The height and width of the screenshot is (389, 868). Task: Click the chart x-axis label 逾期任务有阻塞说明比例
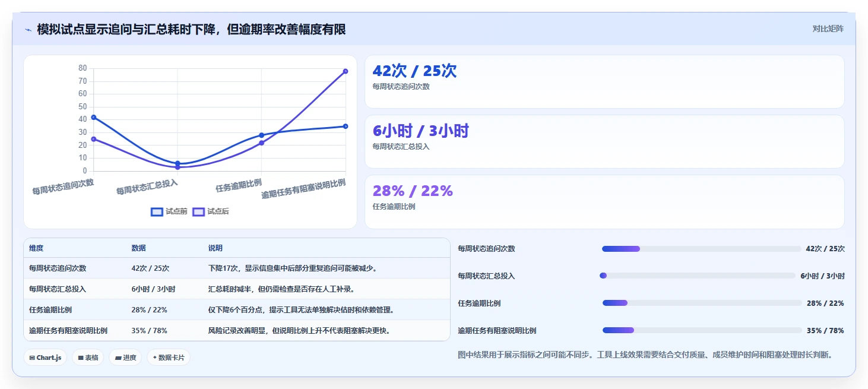point(303,188)
